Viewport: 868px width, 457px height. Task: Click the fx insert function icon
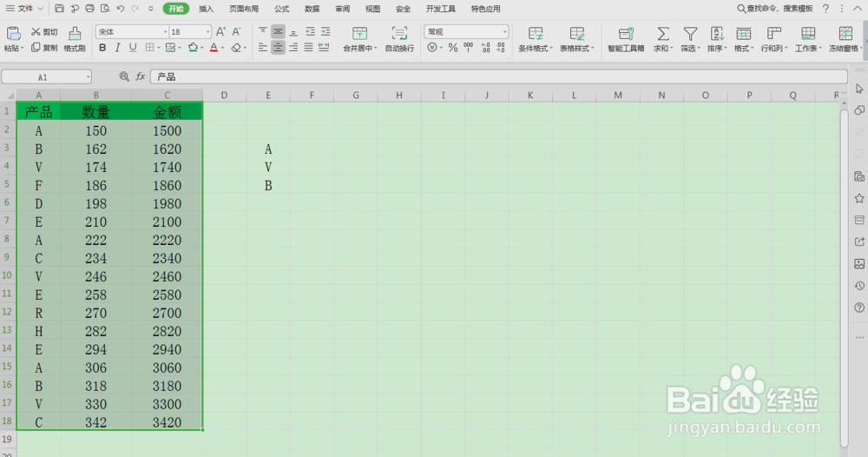[x=141, y=77]
